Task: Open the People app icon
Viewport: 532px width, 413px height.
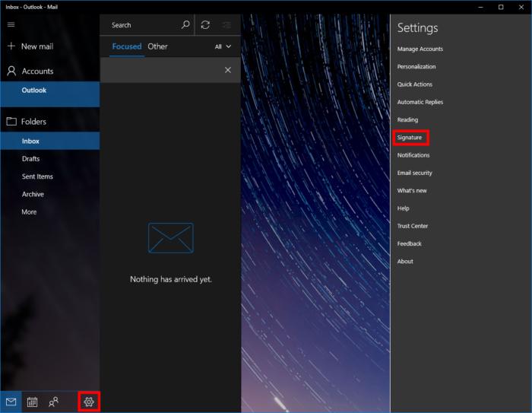Action: pos(54,402)
